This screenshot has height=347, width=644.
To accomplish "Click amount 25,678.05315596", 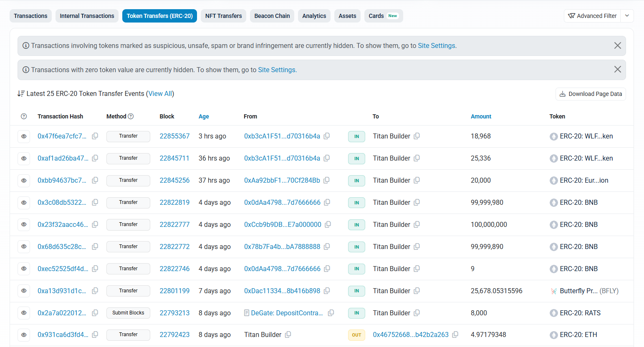I will point(496,291).
